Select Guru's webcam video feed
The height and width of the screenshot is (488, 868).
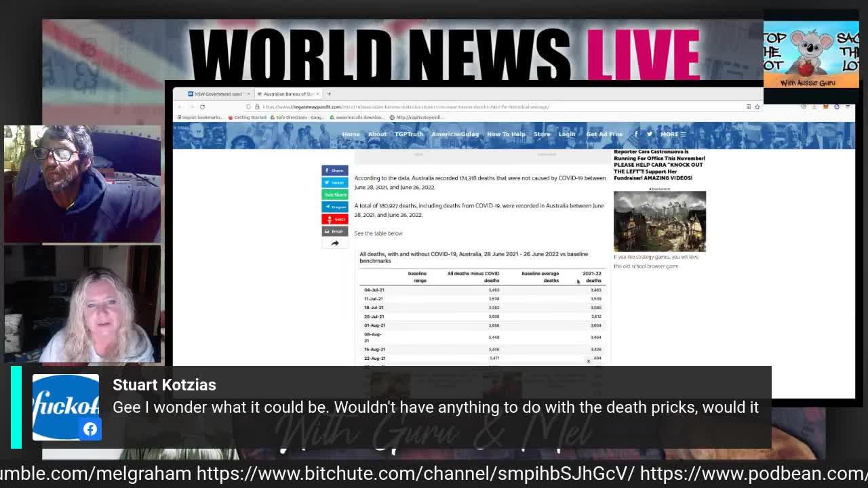(x=83, y=184)
